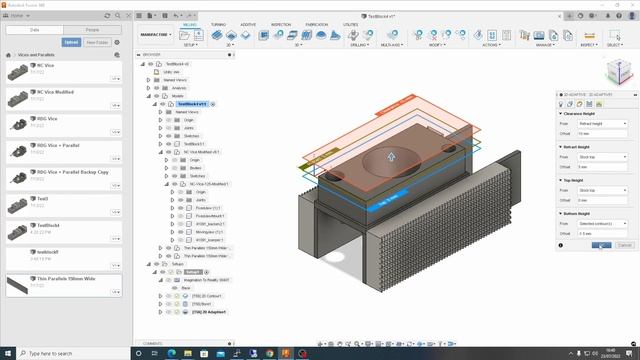This screenshot has width=640, height=360.
Task: Open the Tool Library icon in Manage
Action: pos(524,35)
